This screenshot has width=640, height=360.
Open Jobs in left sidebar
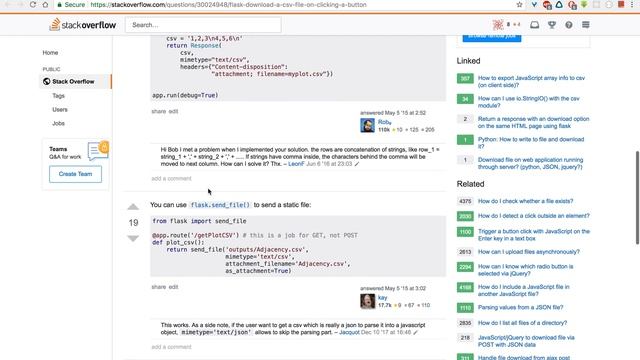(58, 123)
